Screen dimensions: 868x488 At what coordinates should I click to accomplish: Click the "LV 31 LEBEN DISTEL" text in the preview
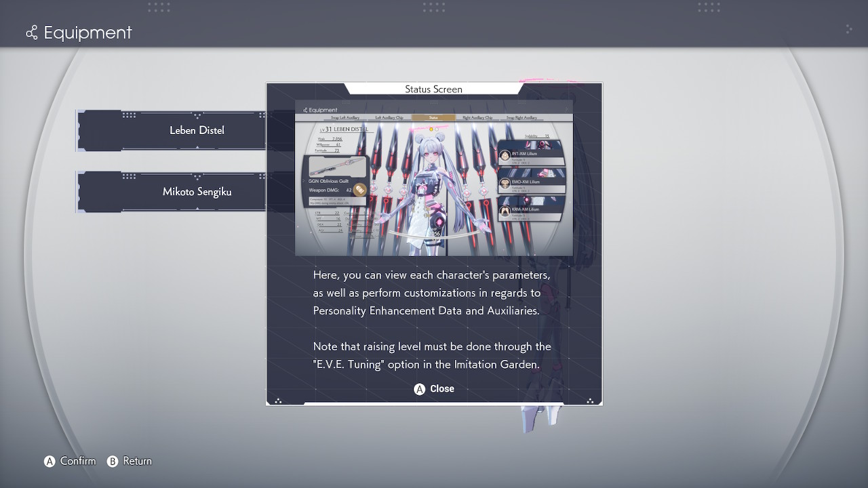(x=344, y=129)
